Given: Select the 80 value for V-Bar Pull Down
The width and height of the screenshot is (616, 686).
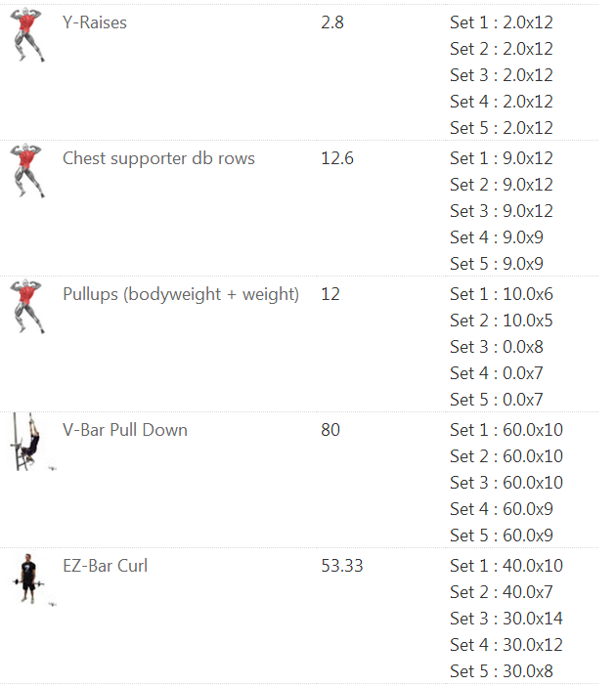Looking at the screenshot, I should point(330,430).
